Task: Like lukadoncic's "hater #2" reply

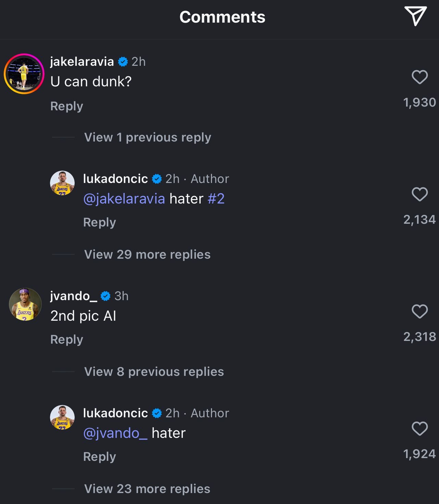Action: 419,194
